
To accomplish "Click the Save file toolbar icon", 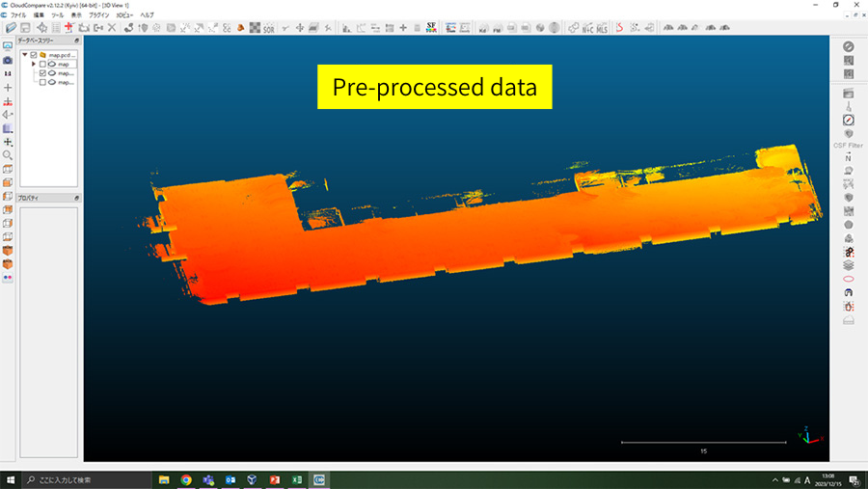I will point(25,28).
